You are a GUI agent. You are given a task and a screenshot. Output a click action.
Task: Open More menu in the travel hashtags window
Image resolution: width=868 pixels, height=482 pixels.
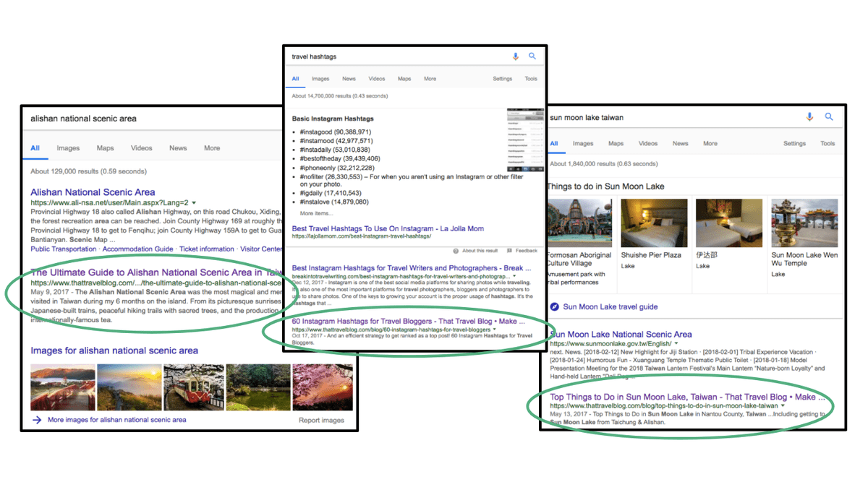pos(430,79)
